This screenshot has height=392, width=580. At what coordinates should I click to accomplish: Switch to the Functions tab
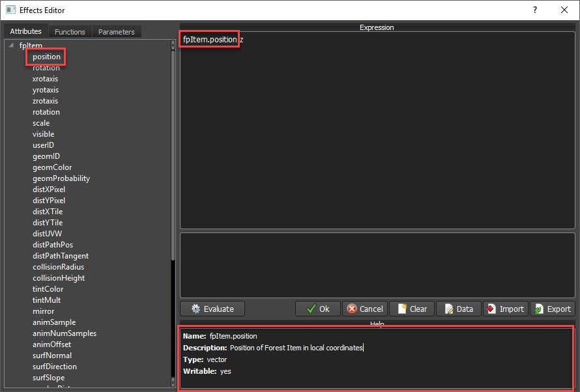(70, 31)
